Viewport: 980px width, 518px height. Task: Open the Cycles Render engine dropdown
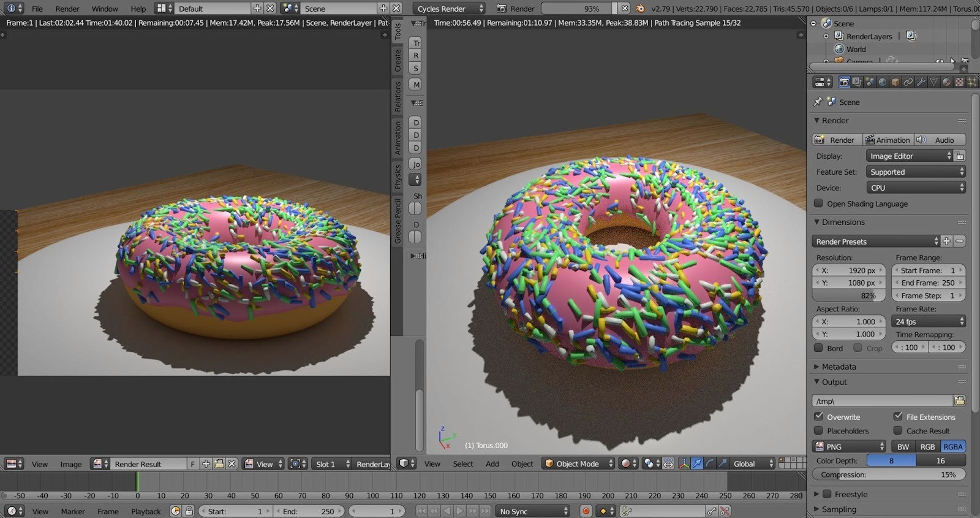[448, 9]
